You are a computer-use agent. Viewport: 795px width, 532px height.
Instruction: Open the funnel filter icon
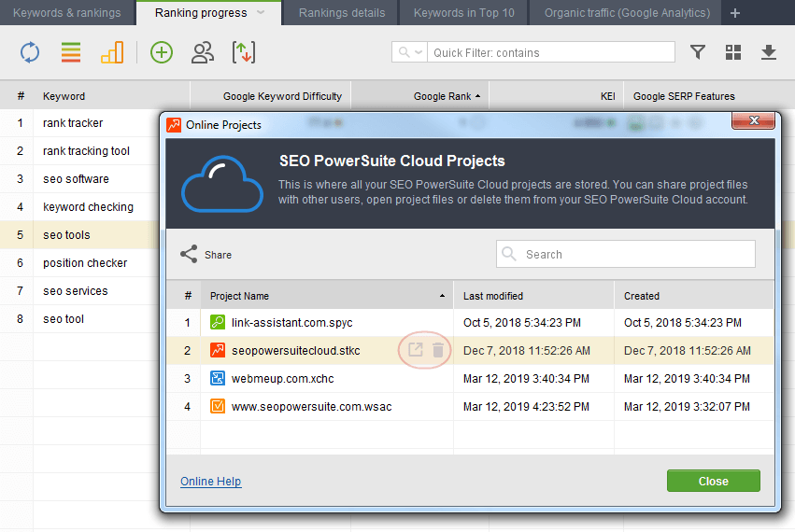coord(698,51)
